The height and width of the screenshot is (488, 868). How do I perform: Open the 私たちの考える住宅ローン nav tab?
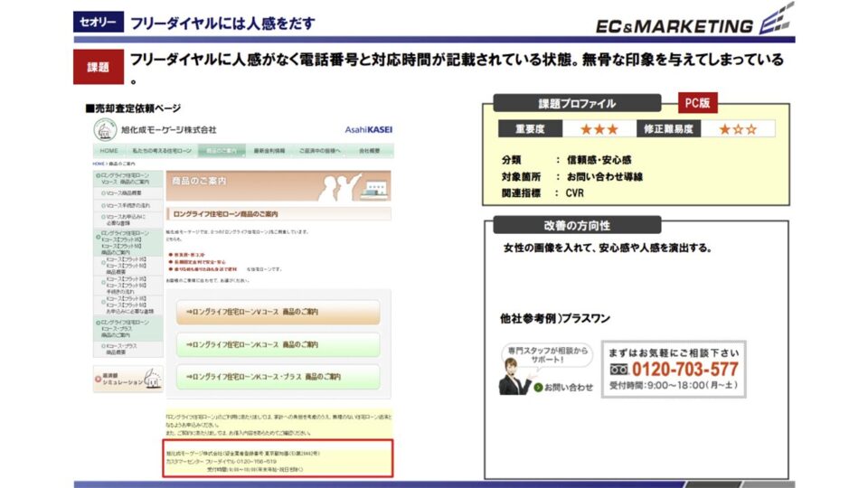click(161, 151)
